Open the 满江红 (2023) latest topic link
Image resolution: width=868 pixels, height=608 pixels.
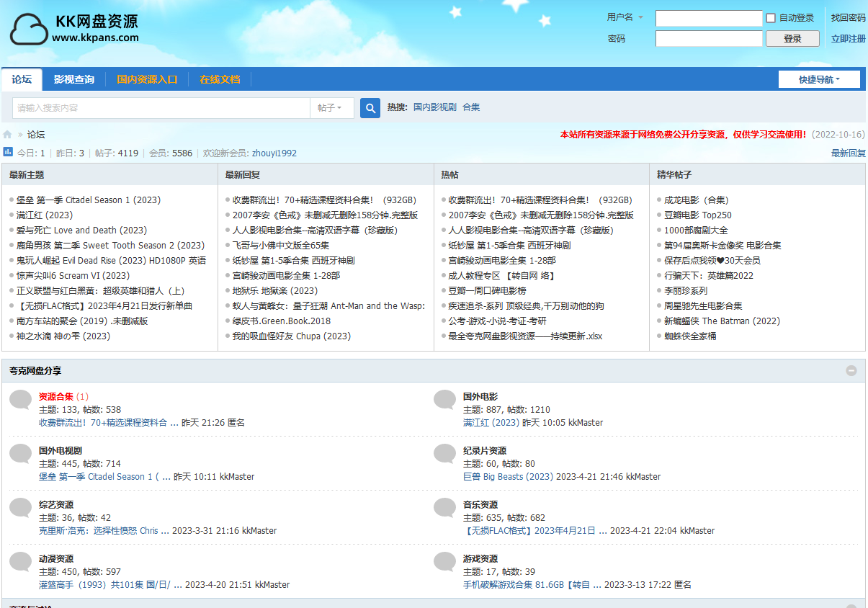[45, 215]
